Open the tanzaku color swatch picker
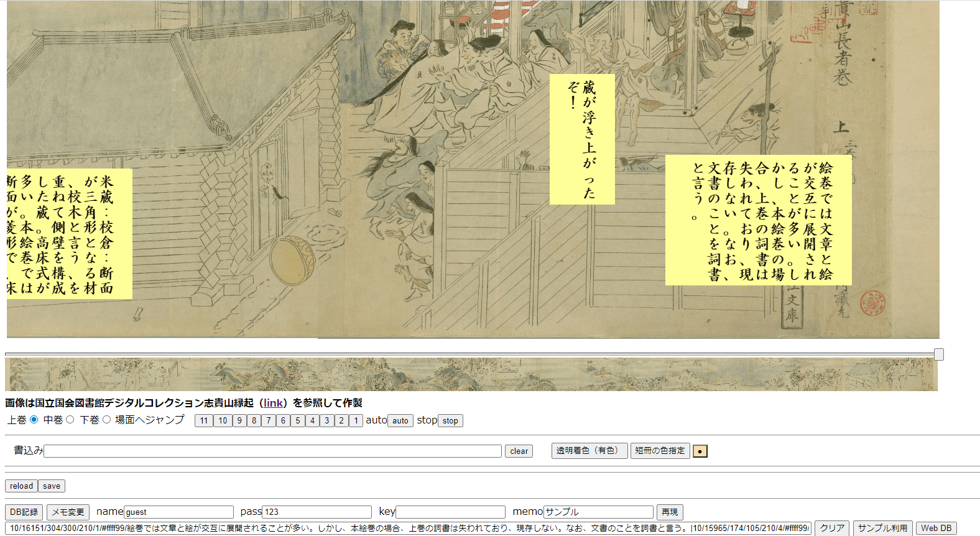The height and width of the screenshot is (536, 980). [x=700, y=451]
